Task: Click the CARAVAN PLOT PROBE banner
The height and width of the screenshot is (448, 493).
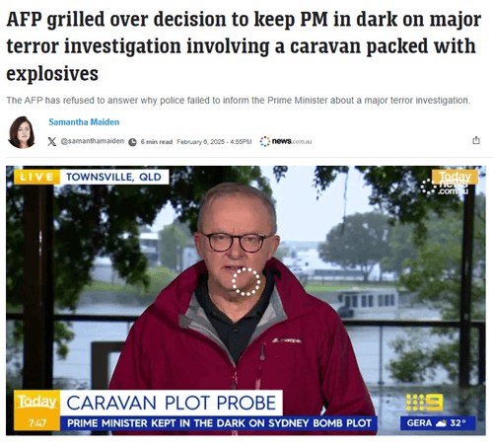Action: 171,403
